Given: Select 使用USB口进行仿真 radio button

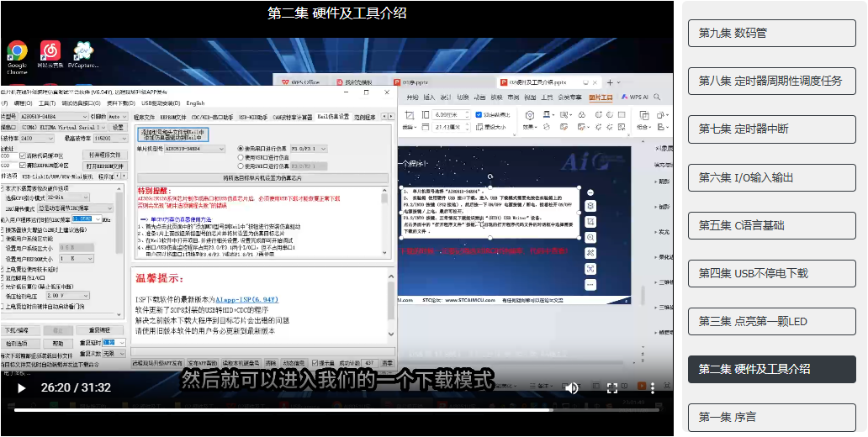Looking at the screenshot, I should pos(241,157).
